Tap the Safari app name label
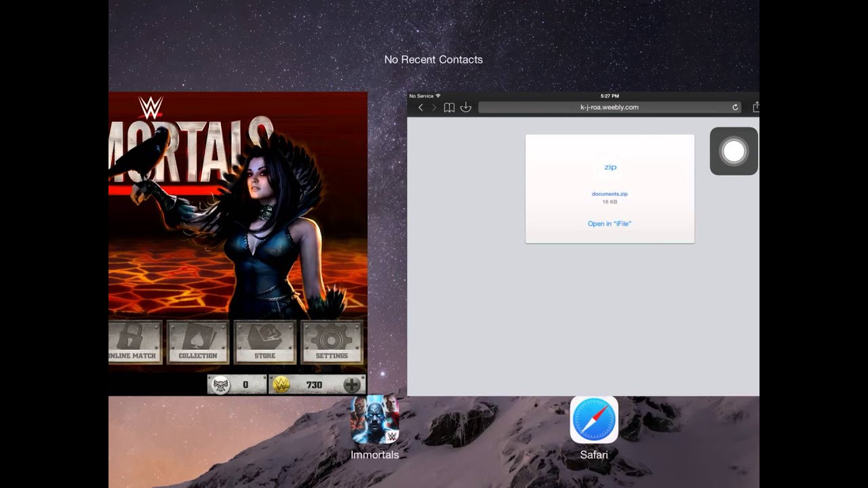 point(594,455)
